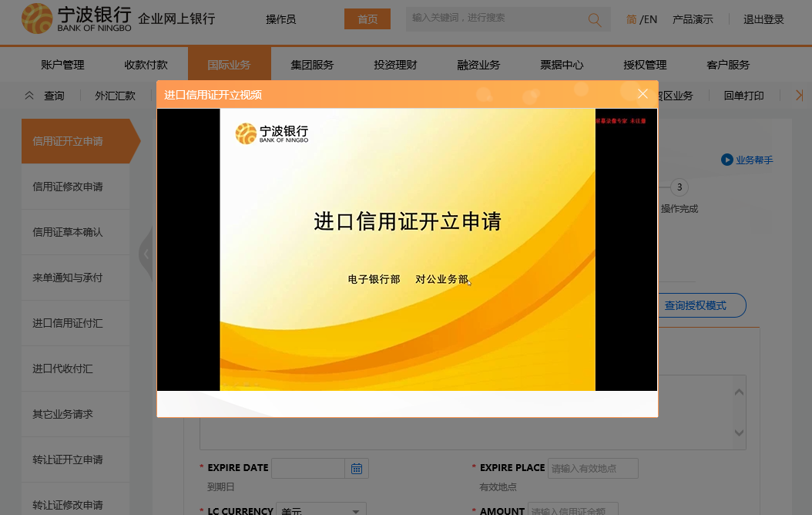Viewport: 812px width, 515px height.
Task: Click 退出登录 to log out
Action: 763,19
